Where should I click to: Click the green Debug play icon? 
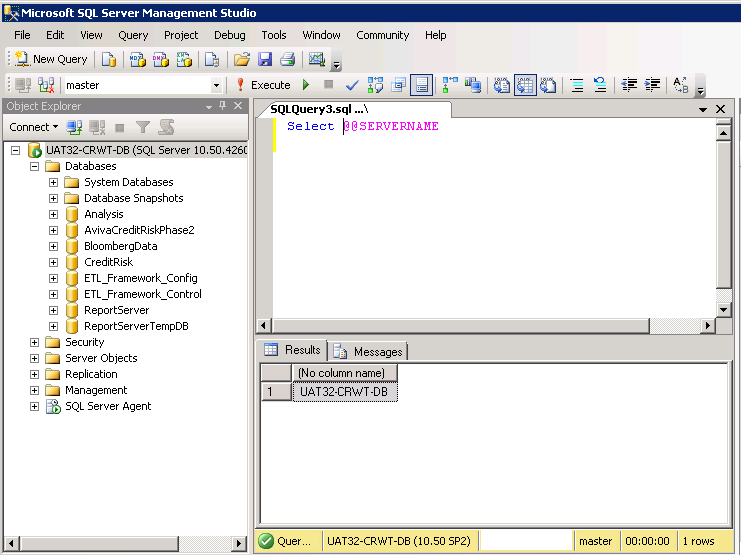(x=306, y=85)
